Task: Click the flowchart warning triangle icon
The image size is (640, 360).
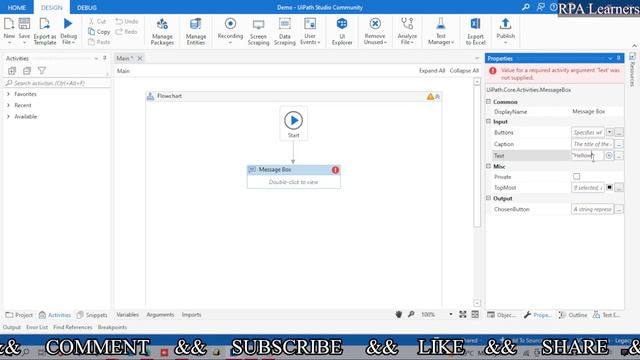Action: 430,96
